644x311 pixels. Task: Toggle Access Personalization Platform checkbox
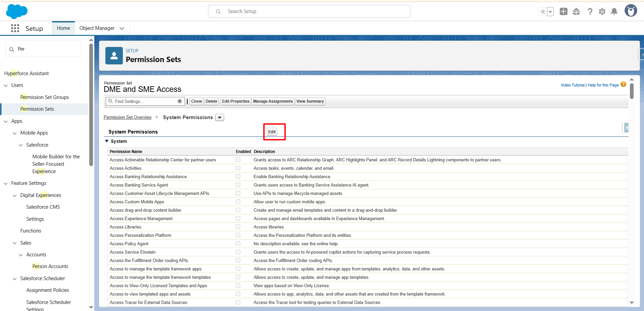(238, 235)
